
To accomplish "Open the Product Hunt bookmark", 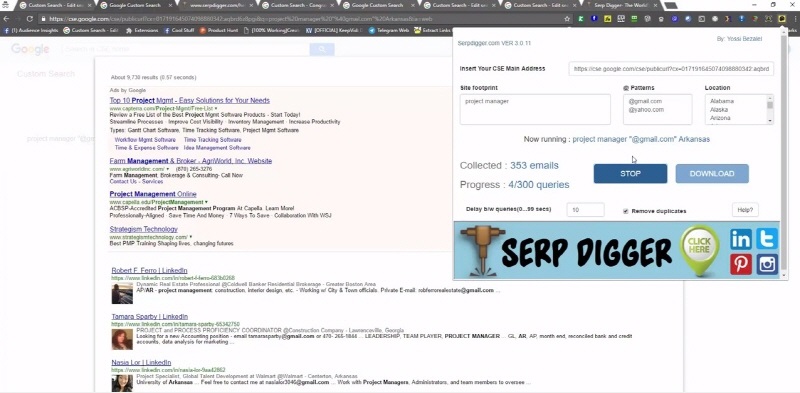I will coord(218,30).
